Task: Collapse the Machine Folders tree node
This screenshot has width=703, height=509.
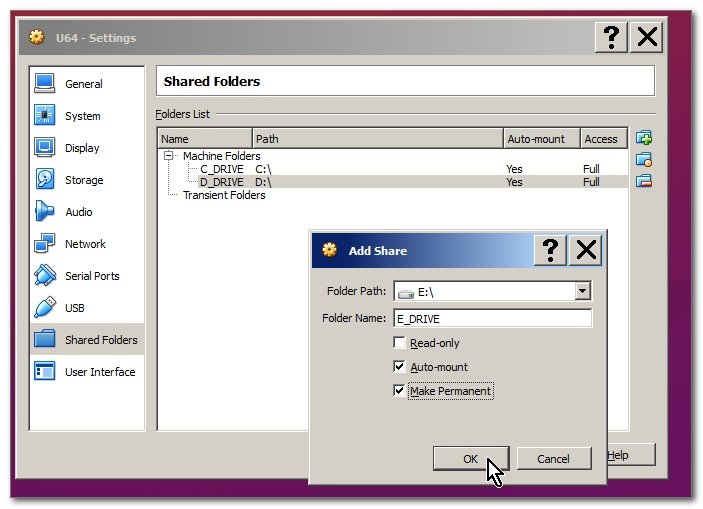Action: (168, 156)
